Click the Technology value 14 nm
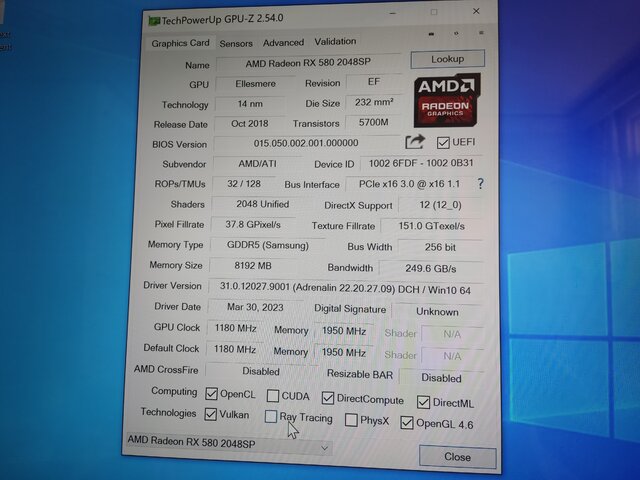 (x=250, y=104)
